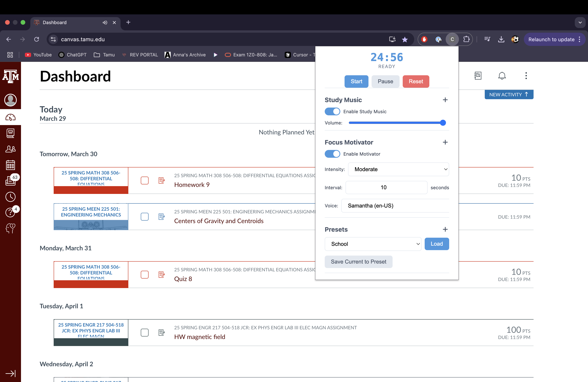Check the Homework 9 completion checkbox
Image resolution: width=588 pixels, height=382 pixels.
click(x=144, y=180)
